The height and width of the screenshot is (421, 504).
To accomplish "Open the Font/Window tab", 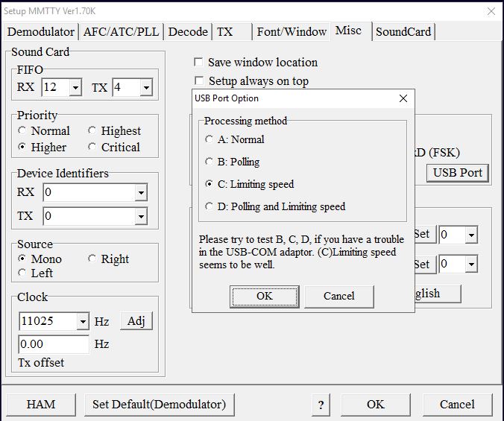I will pos(292,32).
